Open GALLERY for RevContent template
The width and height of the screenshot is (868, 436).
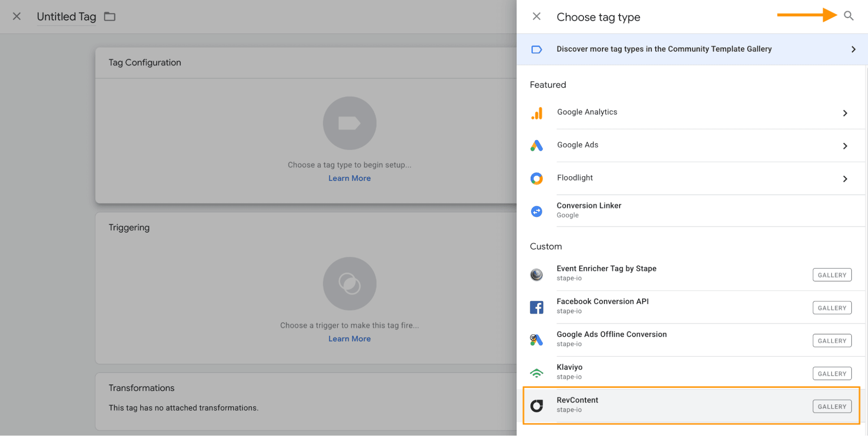[832, 406]
